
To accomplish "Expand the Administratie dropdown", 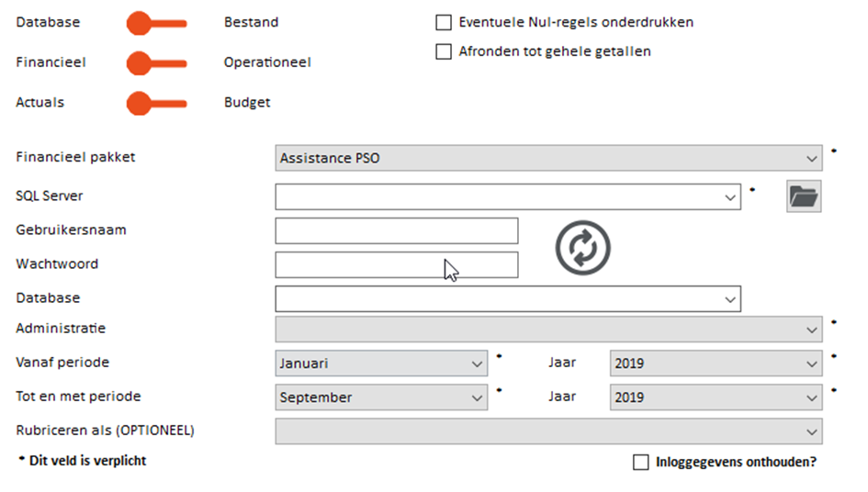I will (x=548, y=330).
